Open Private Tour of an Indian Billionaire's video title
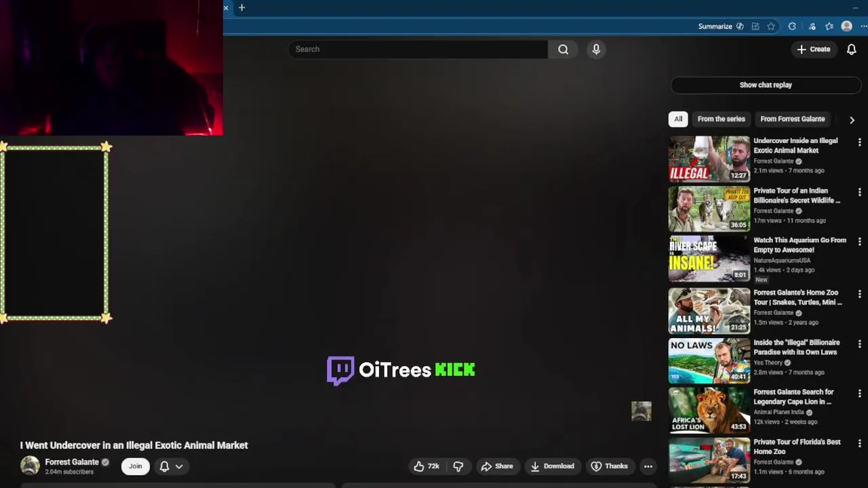This screenshot has width=868, height=488. (797, 195)
